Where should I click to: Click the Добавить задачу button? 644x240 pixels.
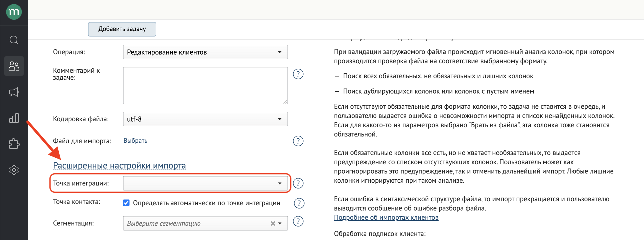click(x=122, y=29)
